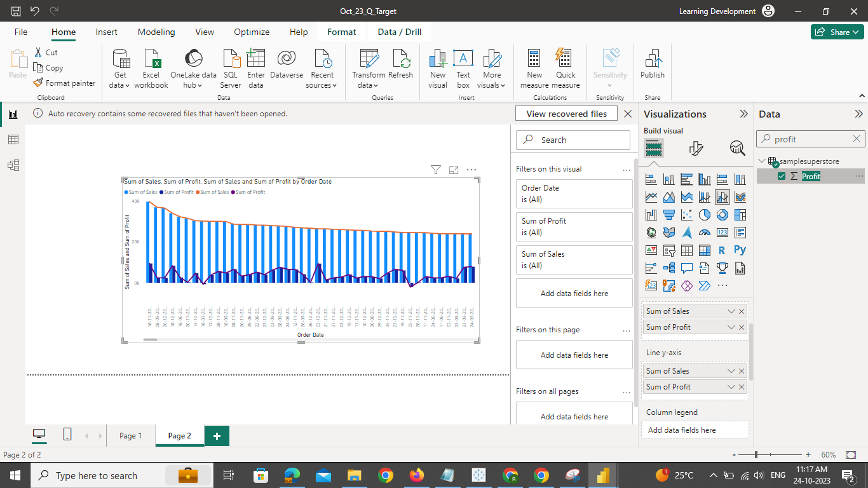Collapse the samplesuperstore table node
868x488 pixels.
pos(762,161)
